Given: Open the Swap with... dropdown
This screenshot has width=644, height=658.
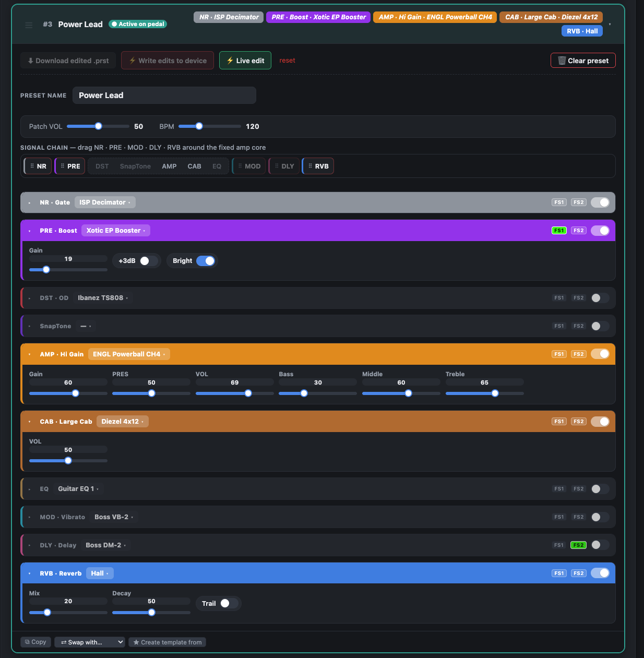Looking at the screenshot, I should point(90,642).
